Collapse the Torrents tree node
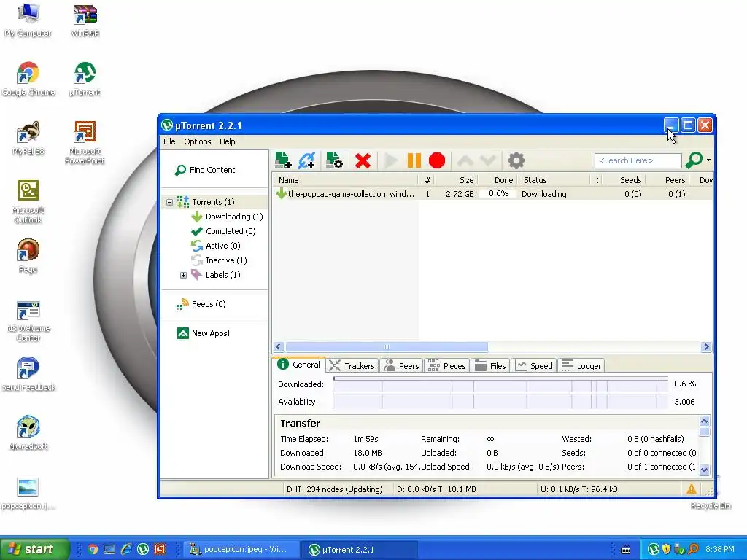Screen dimensions: 747x560 point(169,202)
